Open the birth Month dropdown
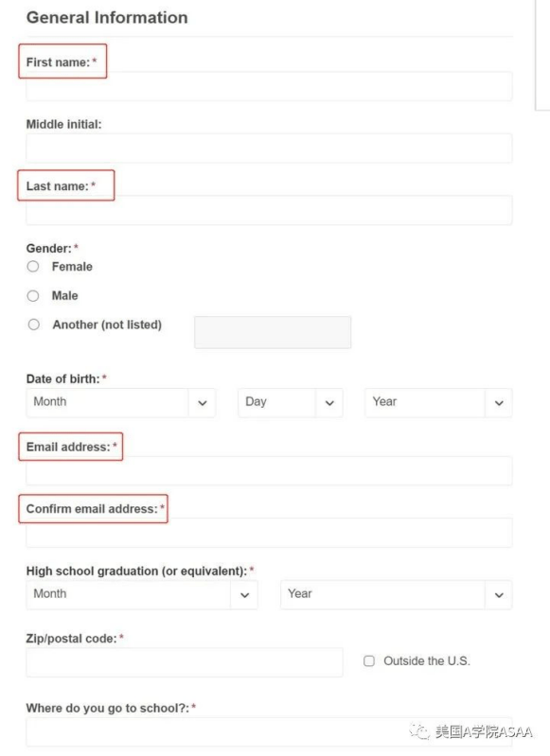Screen dimensions: 550x756 coord(120,402)
